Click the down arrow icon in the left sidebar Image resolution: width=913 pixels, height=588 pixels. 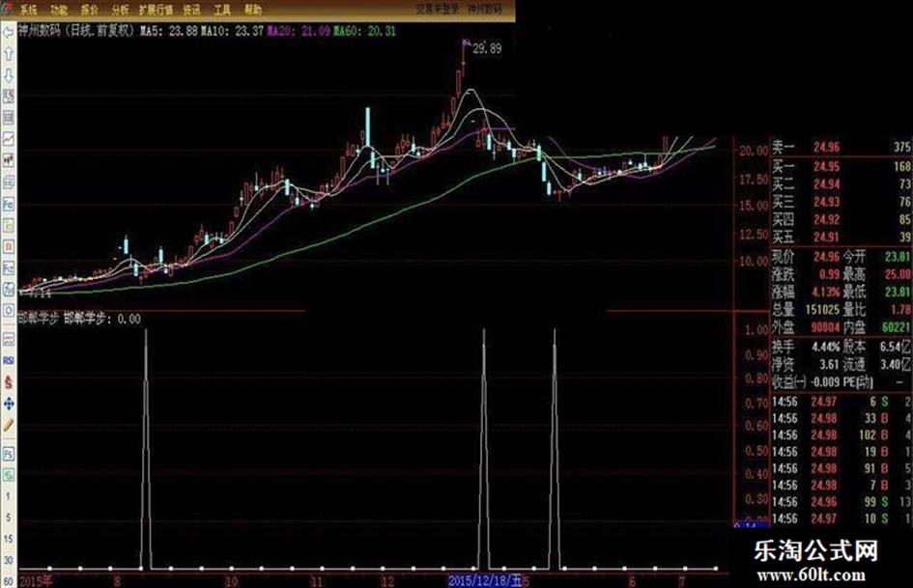[8, 75]
